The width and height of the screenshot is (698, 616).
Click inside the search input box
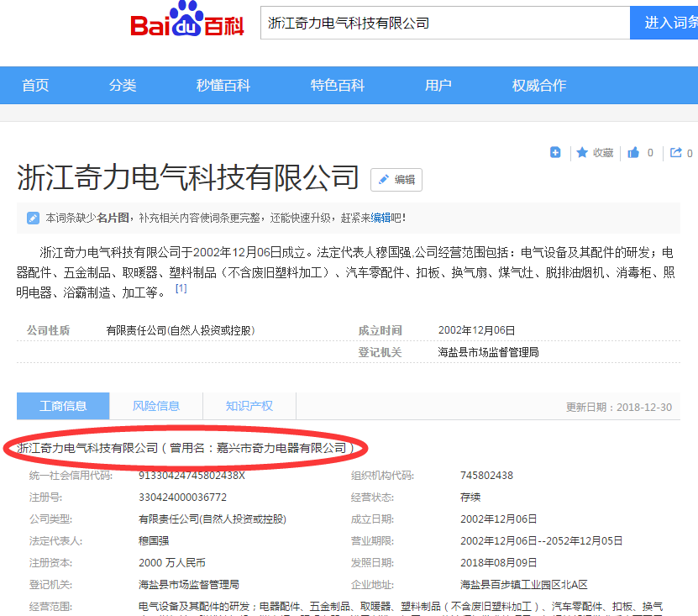point(444,22)
